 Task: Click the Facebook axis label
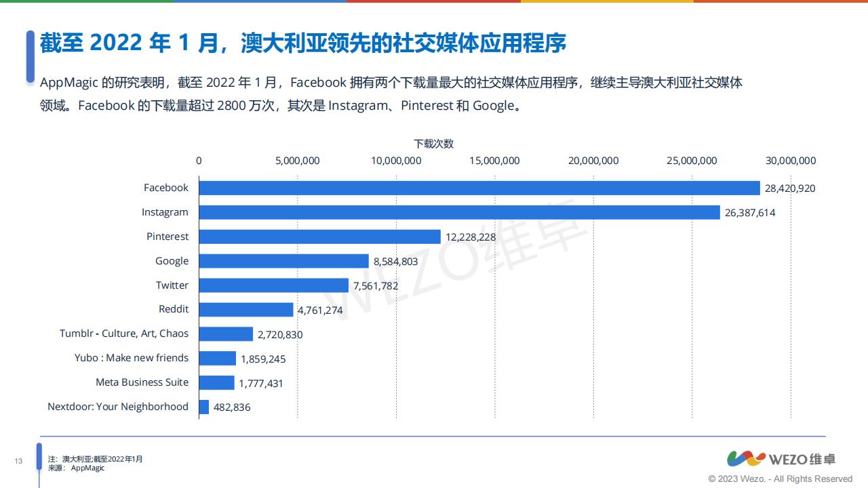(166, 188)
